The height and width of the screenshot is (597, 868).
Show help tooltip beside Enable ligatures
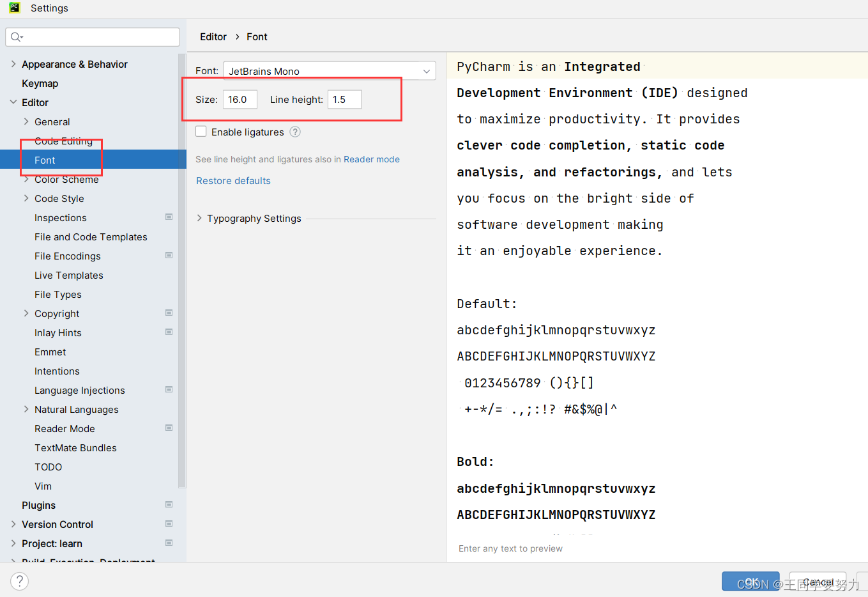click(x=294, y=132)
